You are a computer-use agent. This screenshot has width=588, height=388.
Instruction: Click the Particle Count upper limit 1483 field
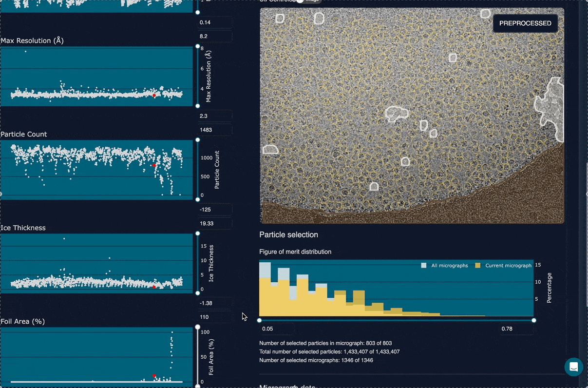click(x=214, y=130)
